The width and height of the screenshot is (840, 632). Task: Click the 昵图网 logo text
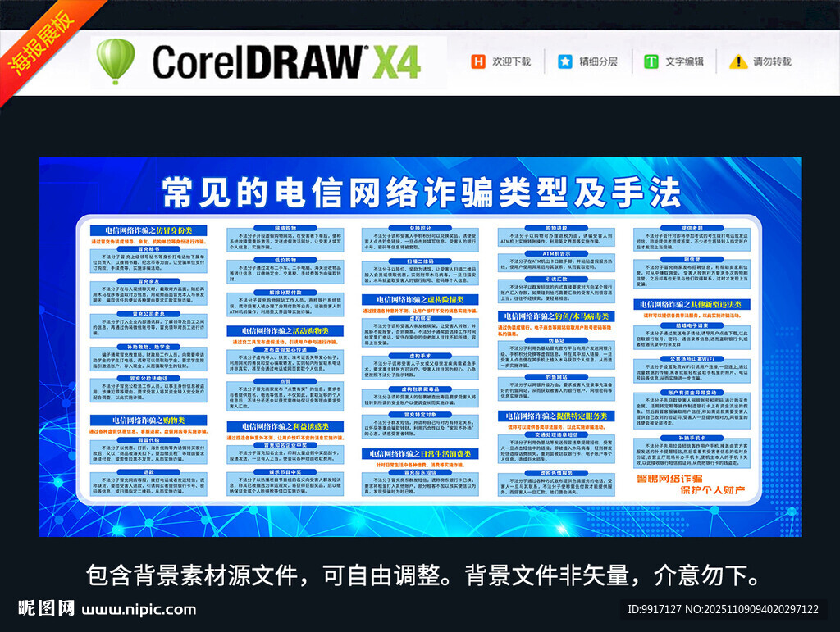47,608
